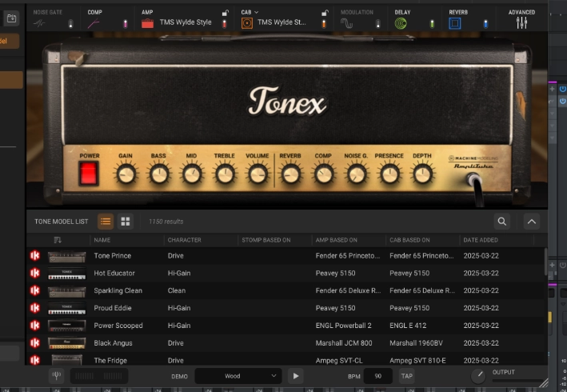Viewport: 567px width, 392px height.
Task: Open the Advanced mixer settings icon
Action: click(521, 23)
